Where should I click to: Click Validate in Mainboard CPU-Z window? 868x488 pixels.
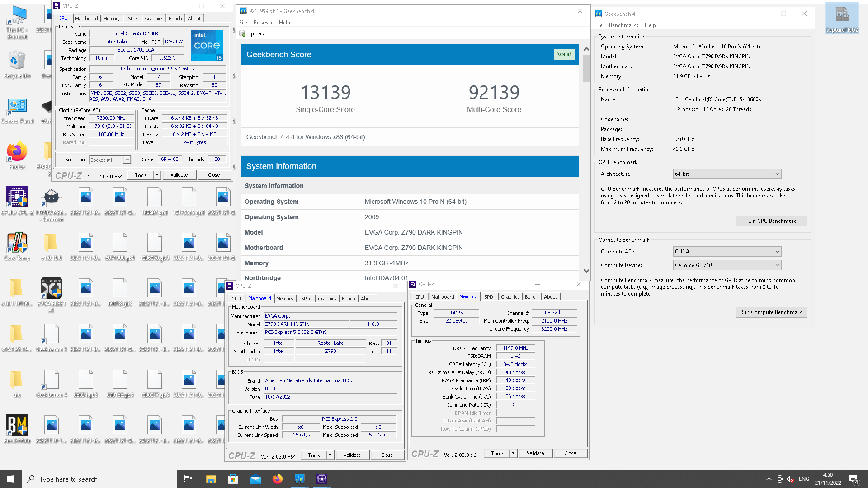pyautogui.click(x=352, y=455)
